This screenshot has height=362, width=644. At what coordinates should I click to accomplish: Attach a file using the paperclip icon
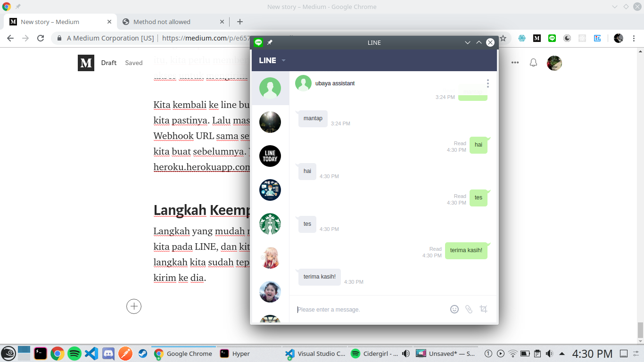point(469,309)
